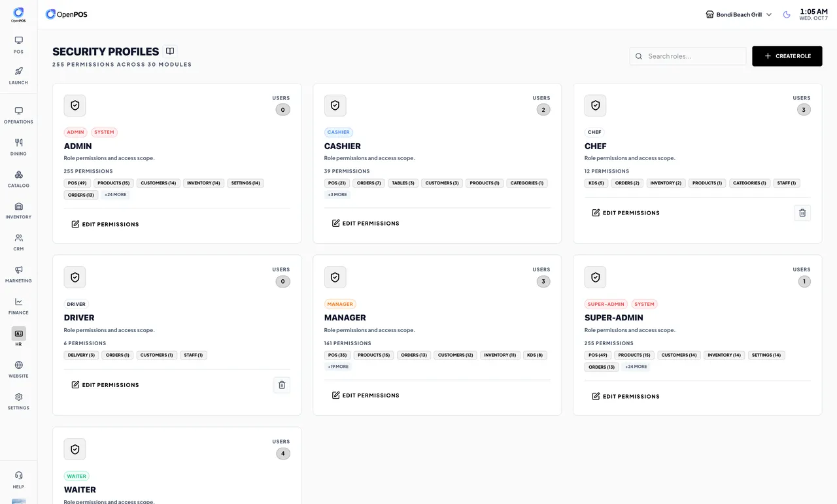Open Help headset icon
The width and height of the screenshot is (837, 504).
[x=18, y=480]
